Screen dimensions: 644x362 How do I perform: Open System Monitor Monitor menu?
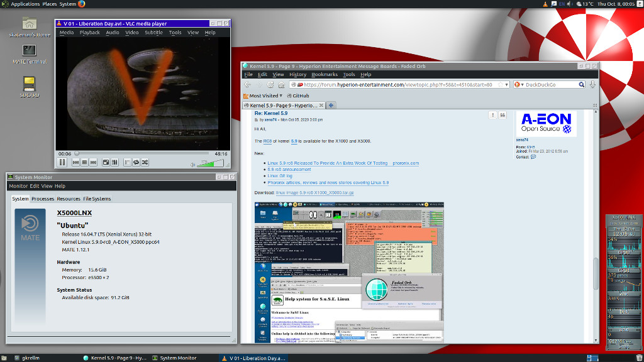(18, 186)
